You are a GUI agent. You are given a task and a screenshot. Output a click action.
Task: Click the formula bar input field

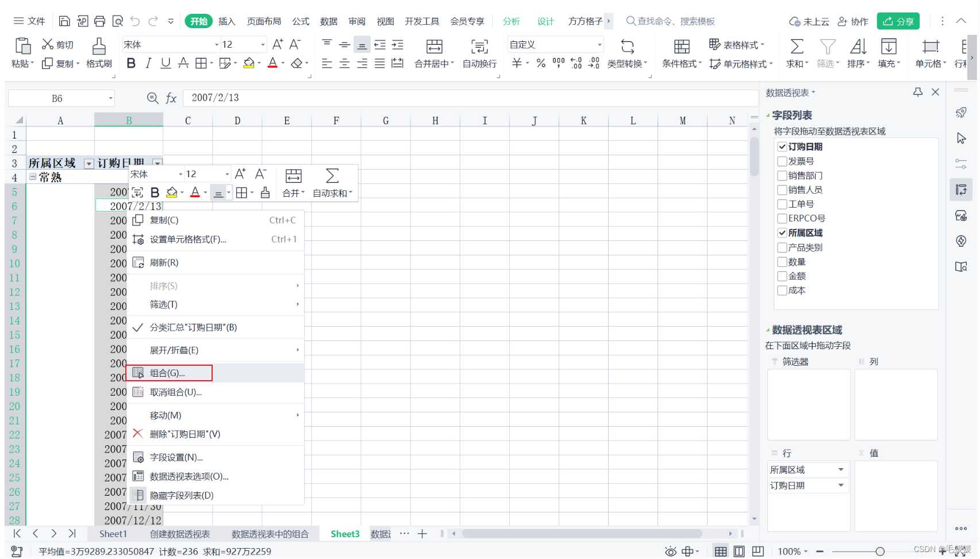tap(470, 98)
